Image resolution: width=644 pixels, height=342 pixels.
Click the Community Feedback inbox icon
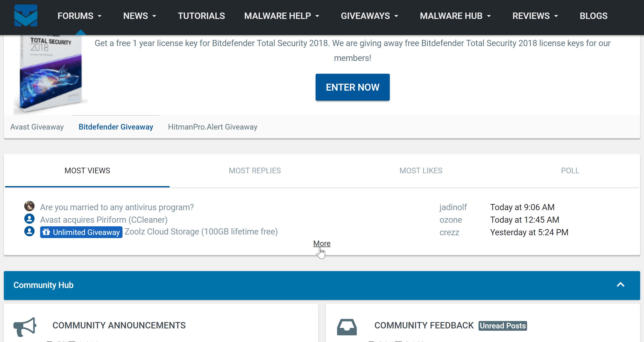pos(347,327)
